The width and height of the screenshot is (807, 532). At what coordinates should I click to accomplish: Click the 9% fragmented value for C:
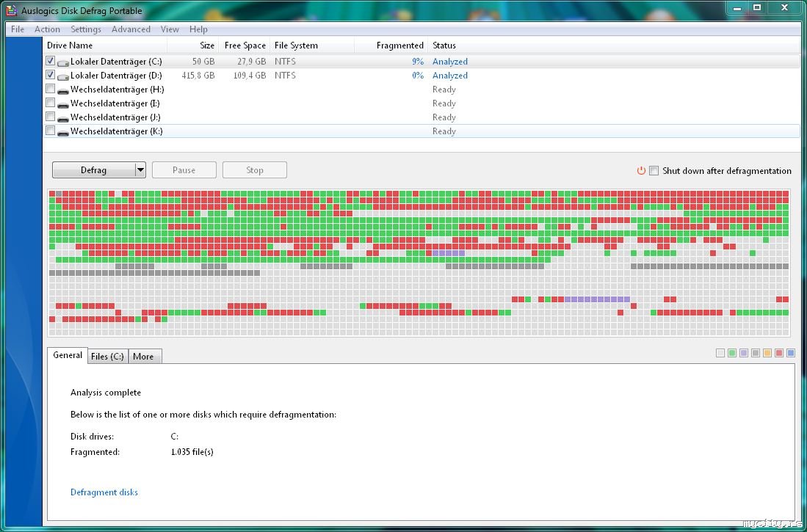pyautogui.click(x=418, y=62)
